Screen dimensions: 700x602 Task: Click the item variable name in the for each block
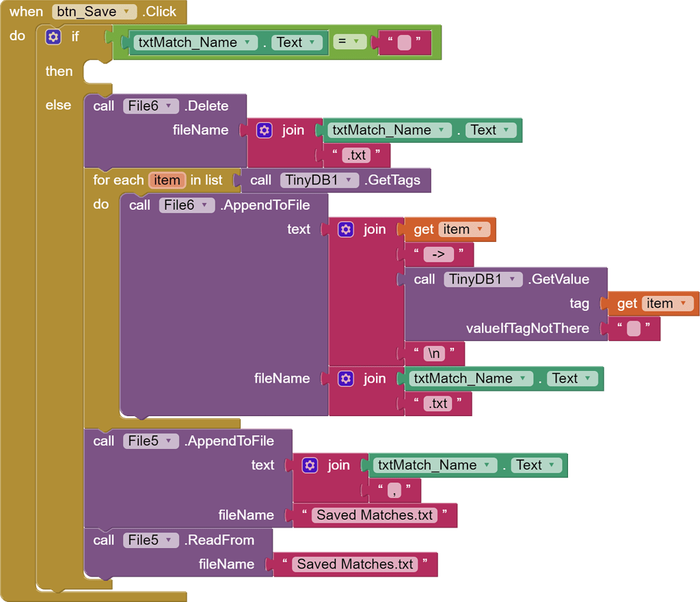pyautogui.click(x=167, y=180)
